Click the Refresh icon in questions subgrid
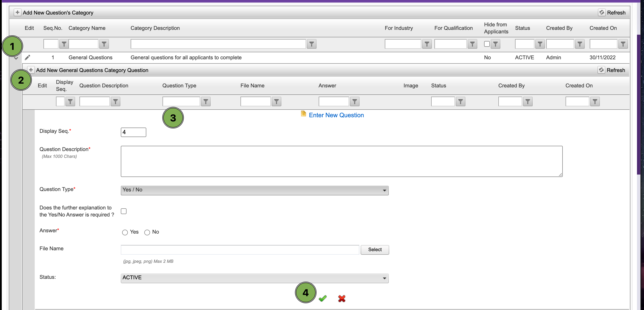644x310 pixels. tap(601, 70)
